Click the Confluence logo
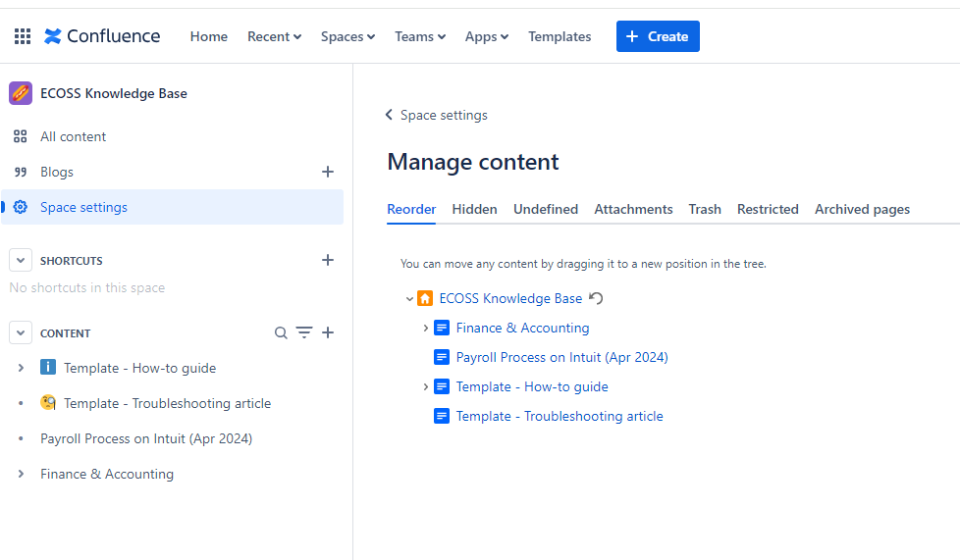Screen dimensions: 960x560 coord(102,36)
